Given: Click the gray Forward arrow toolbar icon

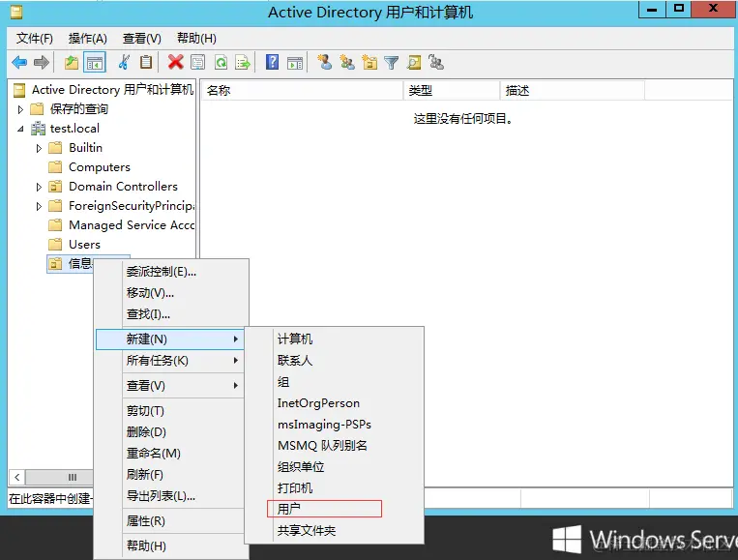Looking at the screenshot, I should point(42,62).
